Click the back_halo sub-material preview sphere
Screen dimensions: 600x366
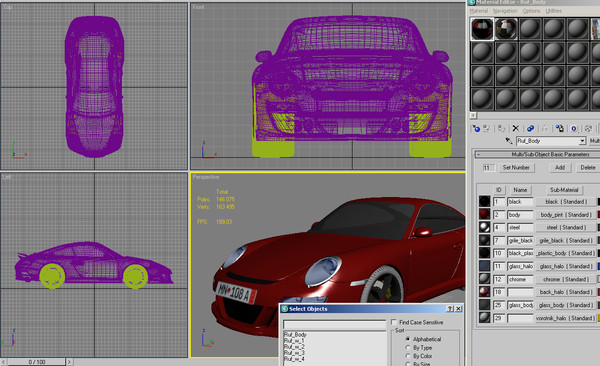484,292
